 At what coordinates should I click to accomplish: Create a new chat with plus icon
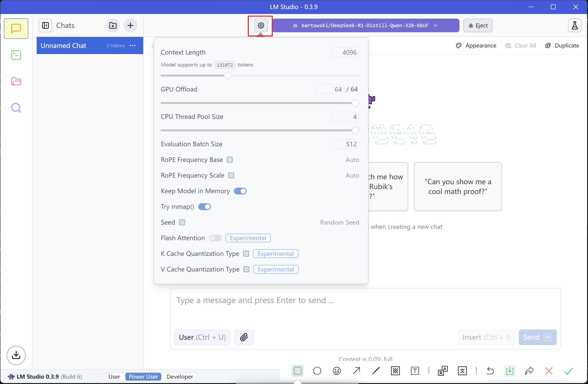coord(131,25)
